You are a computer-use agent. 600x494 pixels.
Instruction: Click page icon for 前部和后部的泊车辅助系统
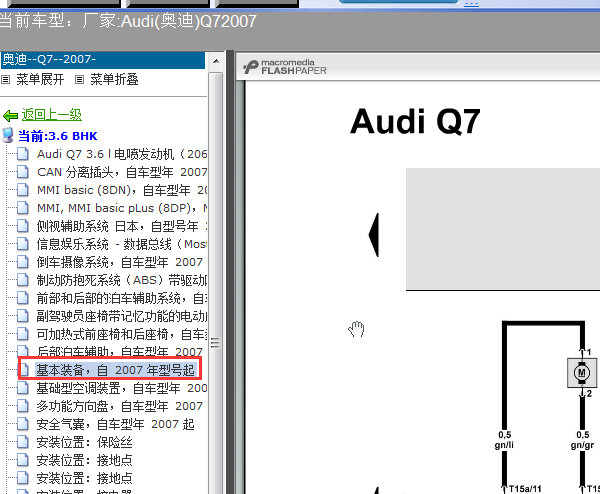(x=23, y=298)
